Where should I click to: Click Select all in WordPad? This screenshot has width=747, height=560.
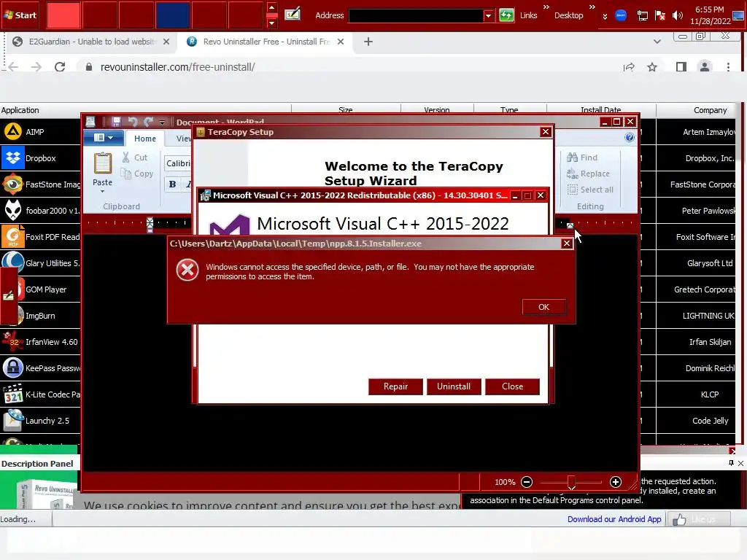[590, 190]
